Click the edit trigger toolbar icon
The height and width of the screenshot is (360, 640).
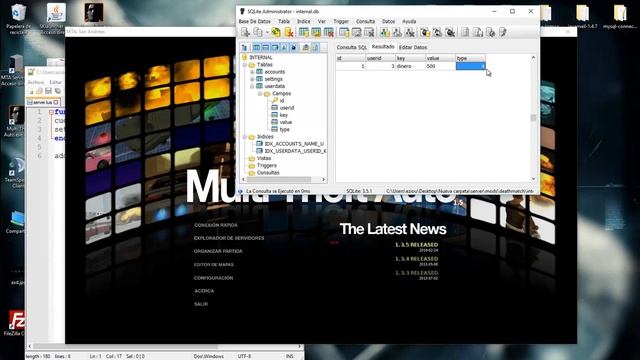tap(437, 32)
